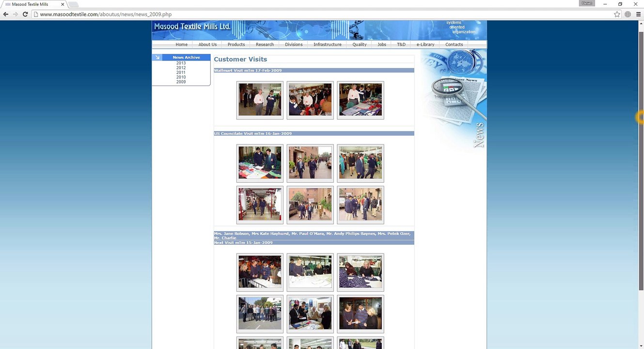This screenshot has height=349, width=644.
Task: Bookmark this page with the star
Action: pyautogui.click(x=617, y=15)
